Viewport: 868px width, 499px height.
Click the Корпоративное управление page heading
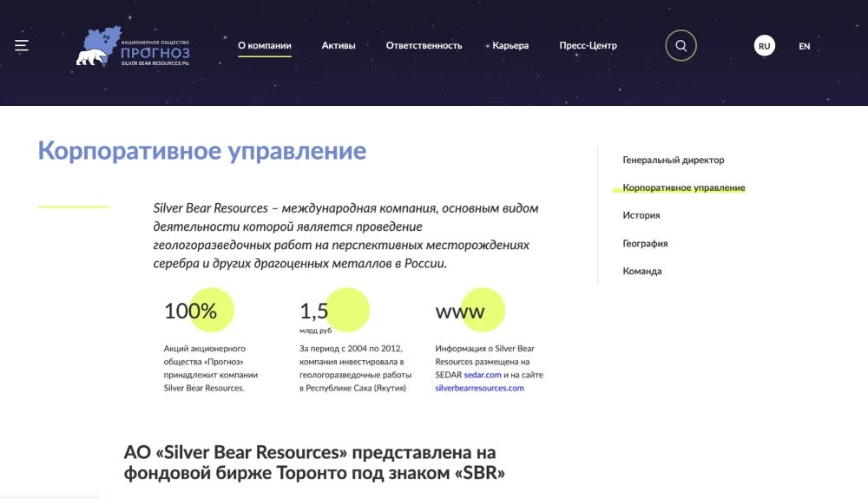click(x=202, y=151)
